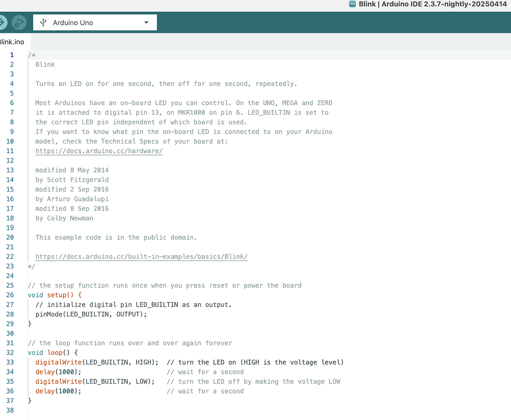Click the USB plug icon in the board selector
Image resolution: width=511 pixels, height=420 pixels.
click(x=43, y=22)
